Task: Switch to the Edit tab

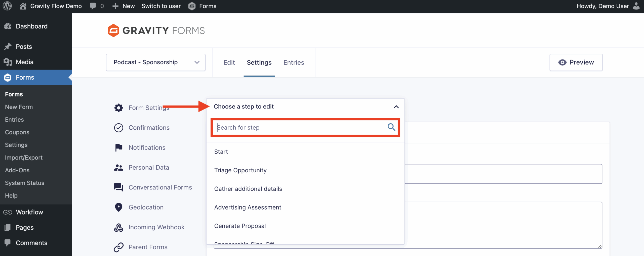Action: coord(229,62)
